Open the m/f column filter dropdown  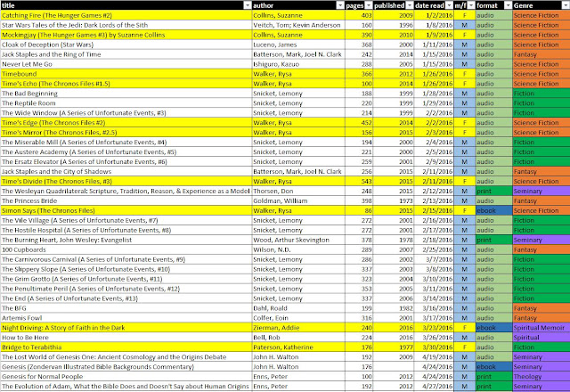pyautogui.click(x=471, y=5)
